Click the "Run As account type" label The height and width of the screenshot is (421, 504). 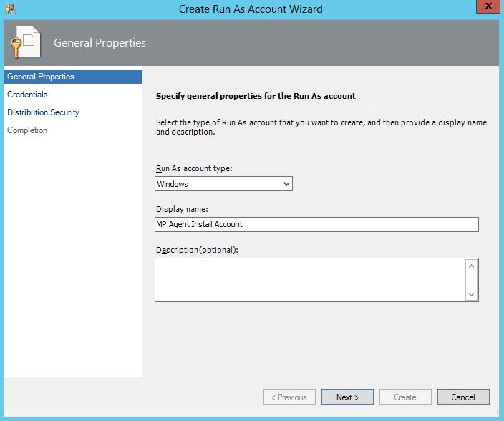coord(194,168)
